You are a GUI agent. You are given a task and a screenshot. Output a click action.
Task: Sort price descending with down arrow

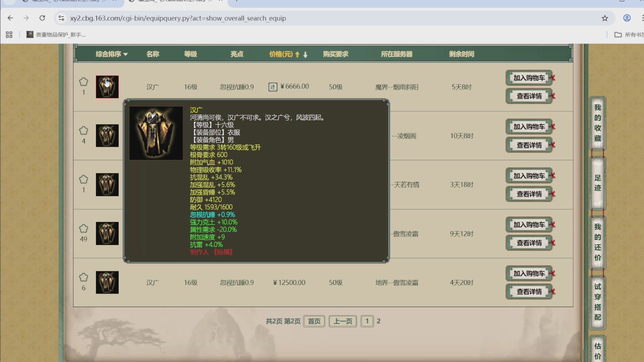[x=305, y=55]
